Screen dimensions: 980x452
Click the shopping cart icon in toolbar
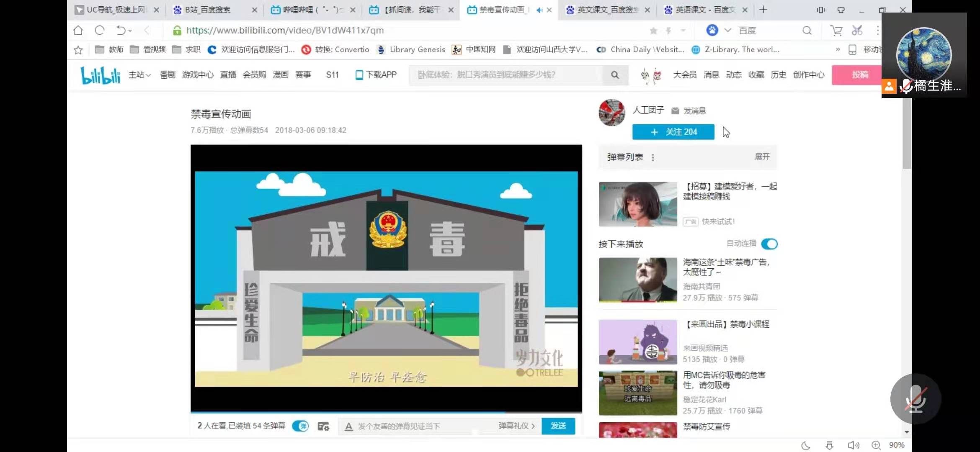click(836, 30)
